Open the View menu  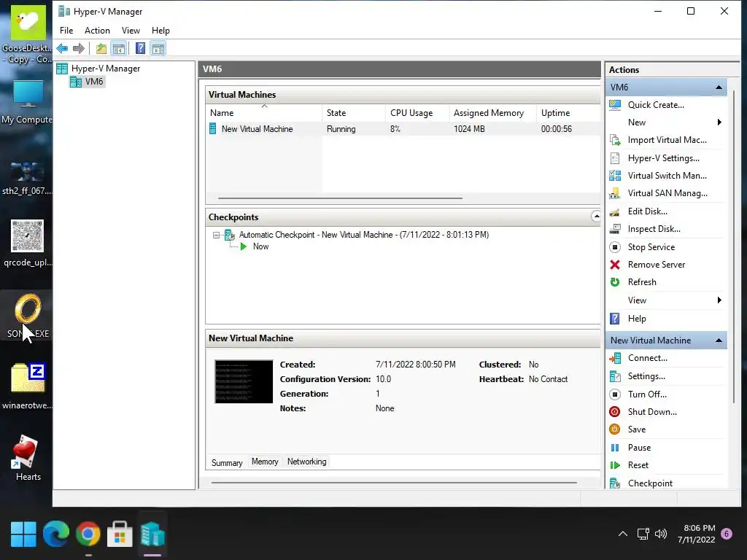coord(131,31)
